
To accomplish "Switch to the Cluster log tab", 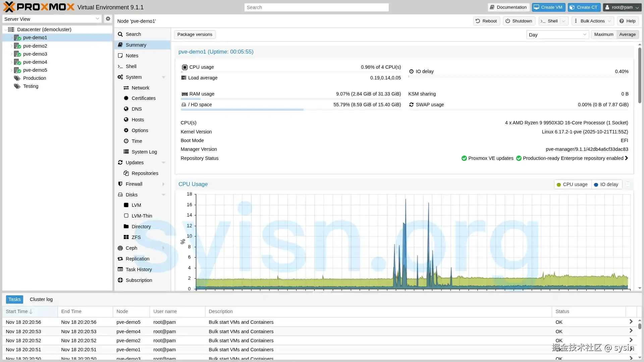I will (41, 299).
